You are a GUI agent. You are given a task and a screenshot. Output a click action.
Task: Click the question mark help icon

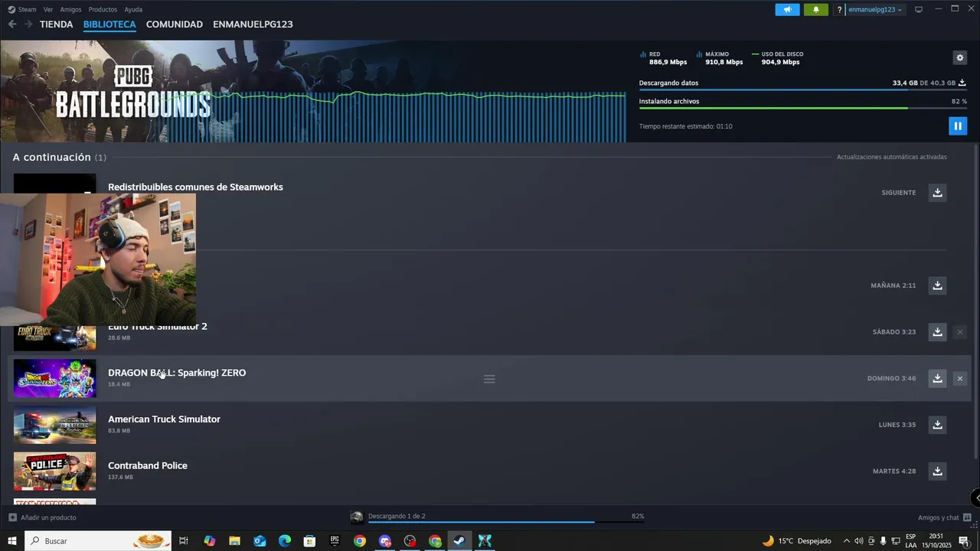(x=839, y=10)
